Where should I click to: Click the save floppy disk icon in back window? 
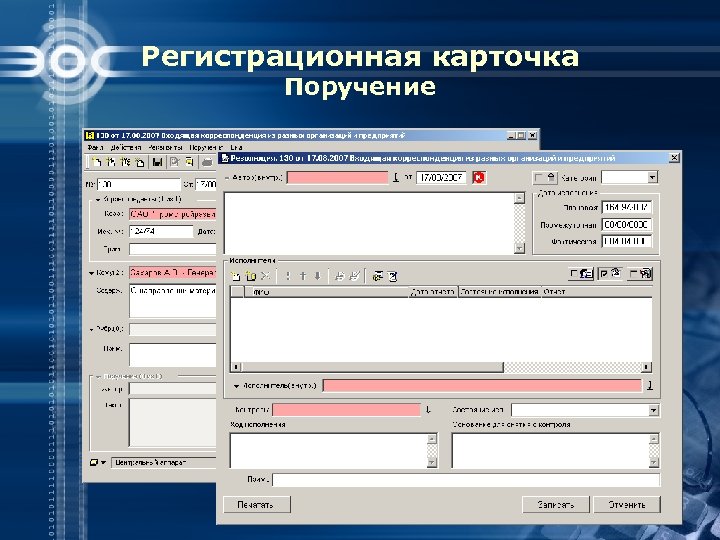coord(158,162)
